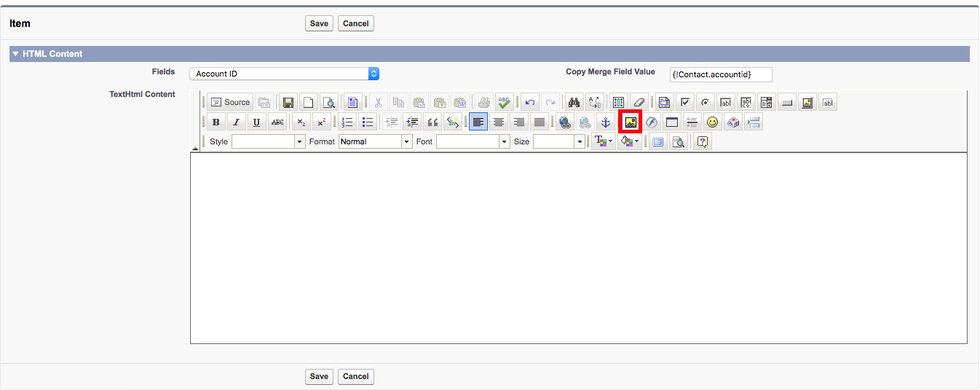Toggle Strikethrough ABC formatting
980x390 pixels.
point(277,122)
